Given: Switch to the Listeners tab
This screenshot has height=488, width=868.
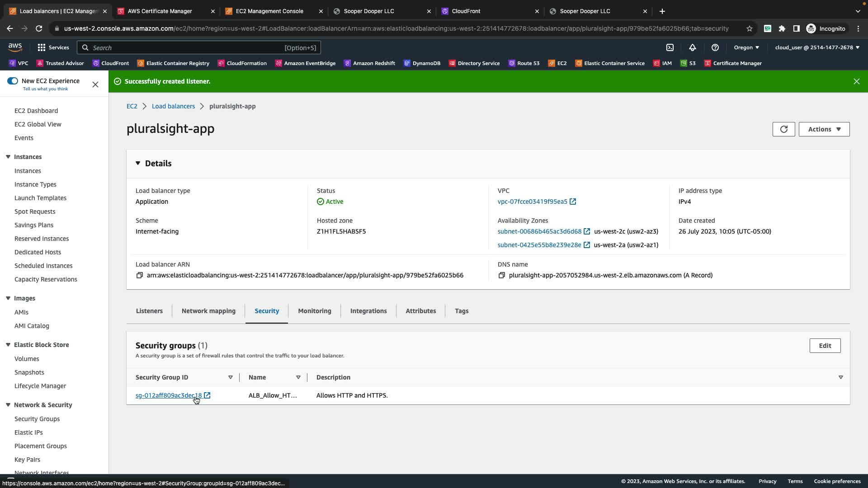Looking at the screenshot, I should [149, 311].
